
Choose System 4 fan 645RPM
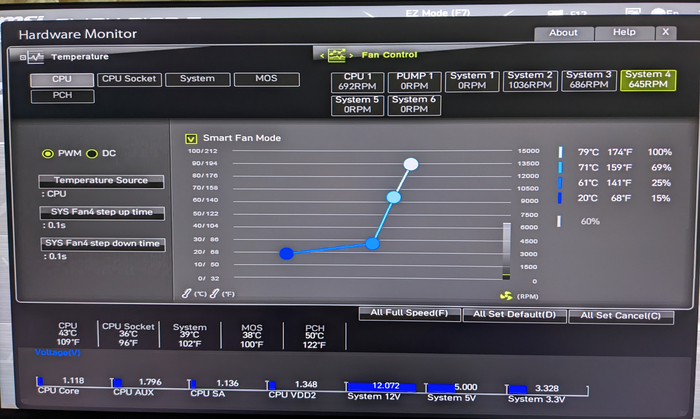pos(648,80)
